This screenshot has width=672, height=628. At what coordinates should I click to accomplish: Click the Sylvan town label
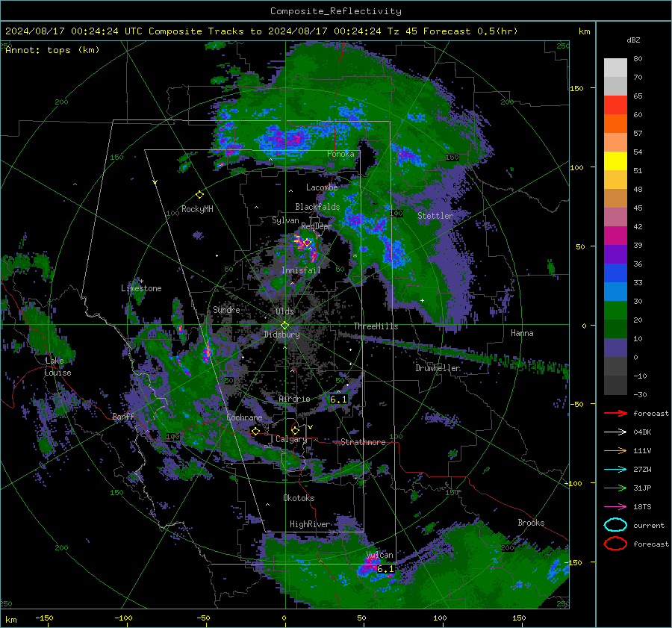285,220
